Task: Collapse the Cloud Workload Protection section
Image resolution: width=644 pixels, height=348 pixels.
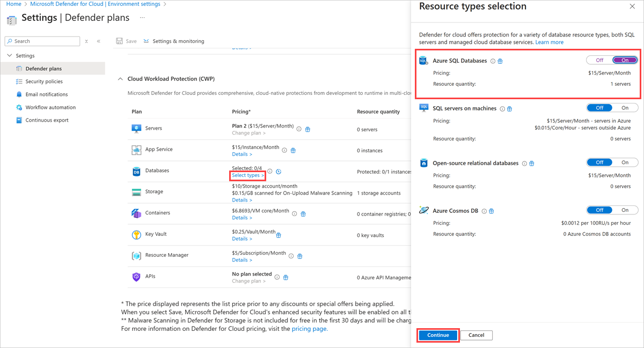Action: [x=120, y=79]
